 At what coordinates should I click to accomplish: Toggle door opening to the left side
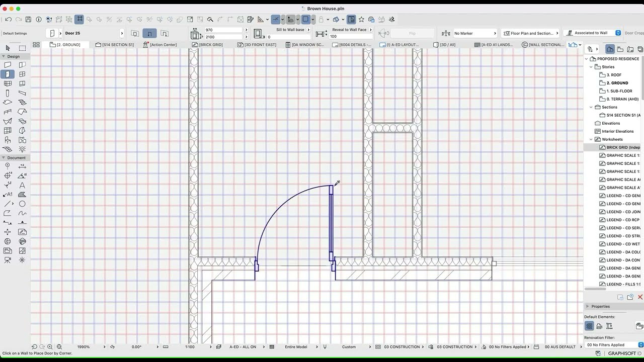[135, 33]
